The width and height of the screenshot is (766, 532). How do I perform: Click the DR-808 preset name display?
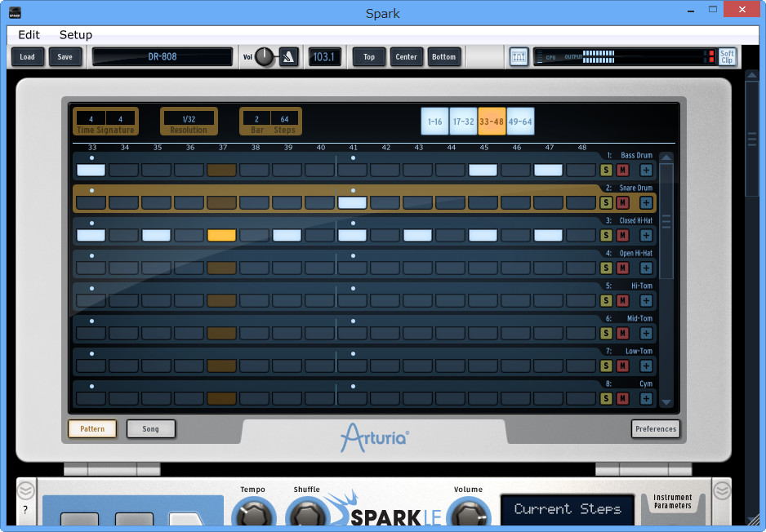163,56
